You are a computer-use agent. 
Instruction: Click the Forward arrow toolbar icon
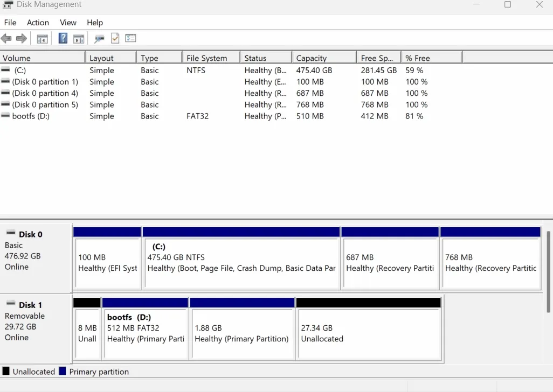22,38
